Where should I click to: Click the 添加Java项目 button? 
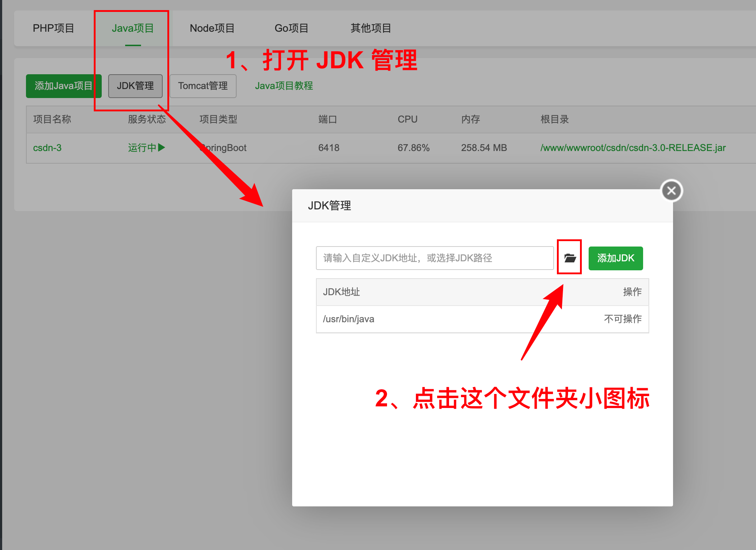click(x=64, y=86)
